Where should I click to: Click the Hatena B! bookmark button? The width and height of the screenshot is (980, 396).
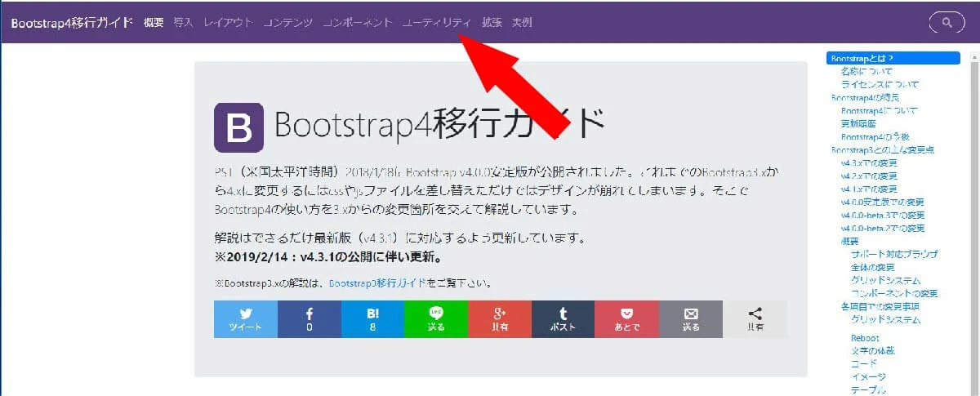click(x=373, y=319)
